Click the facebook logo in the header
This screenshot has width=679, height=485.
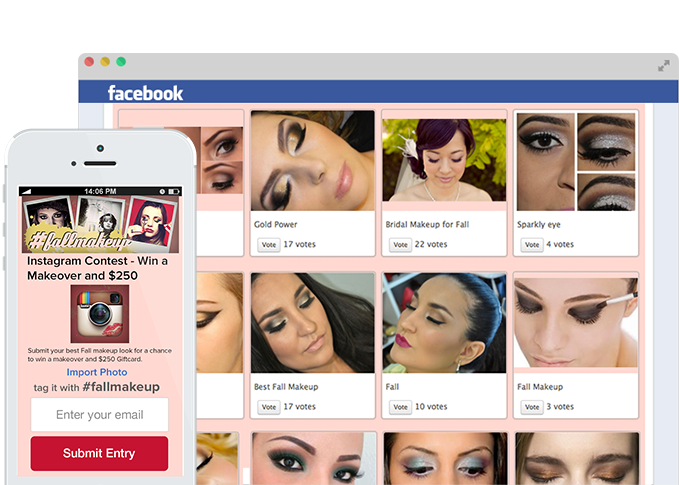click(145, 93)
